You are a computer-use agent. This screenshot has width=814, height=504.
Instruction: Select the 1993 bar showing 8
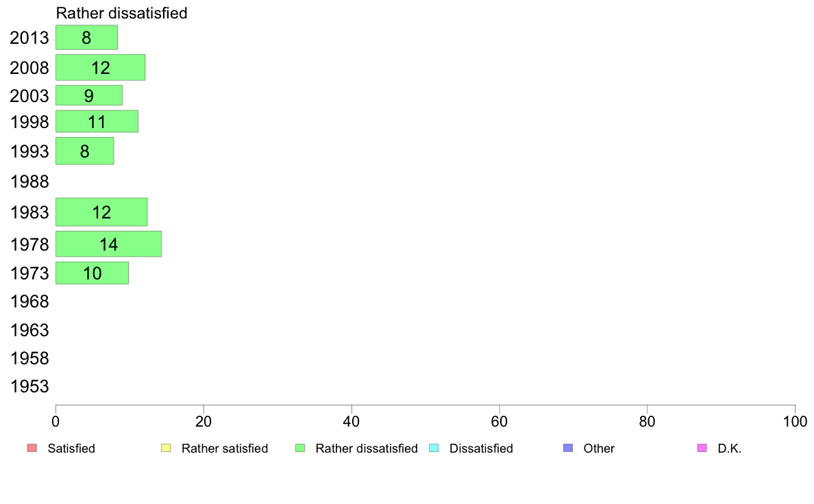point(84,151)
